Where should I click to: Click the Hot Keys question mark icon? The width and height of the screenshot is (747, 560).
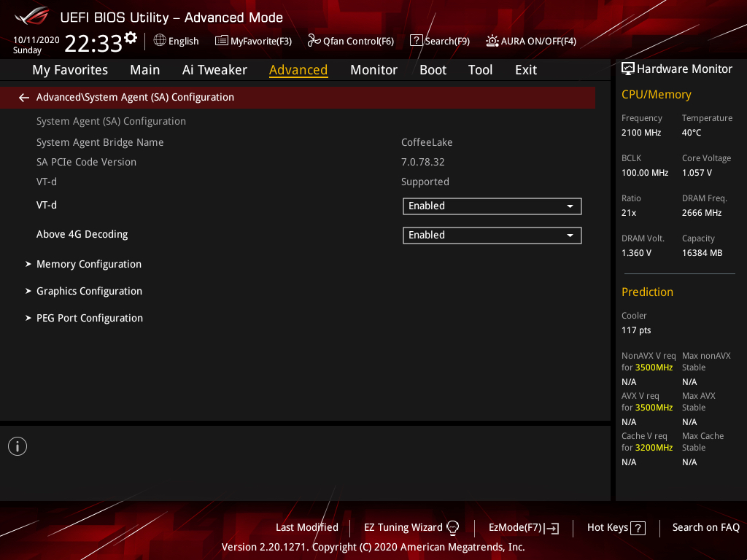click(x=638, y=528)
